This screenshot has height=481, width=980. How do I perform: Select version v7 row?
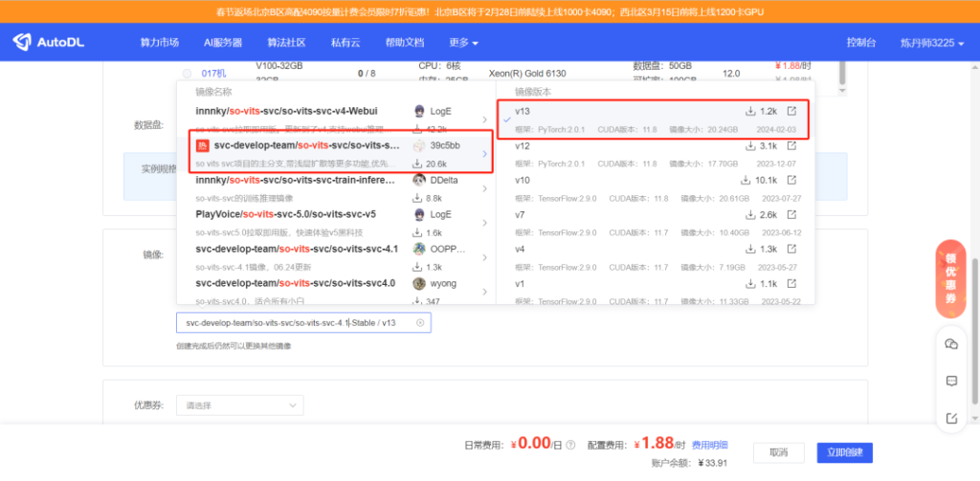(655, 223)
